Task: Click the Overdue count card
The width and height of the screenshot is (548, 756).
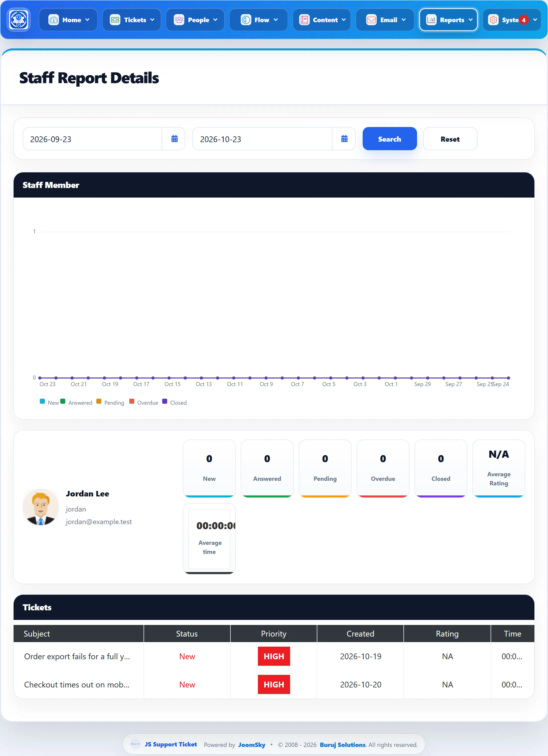Action: coord(383,468)
